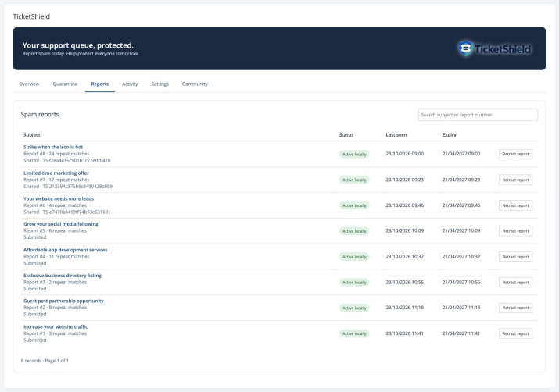This screenshot has height=392, width=559.
Task: Click '8 records · Page 1 of 1' footer text
Action: [x=45, y=361]
